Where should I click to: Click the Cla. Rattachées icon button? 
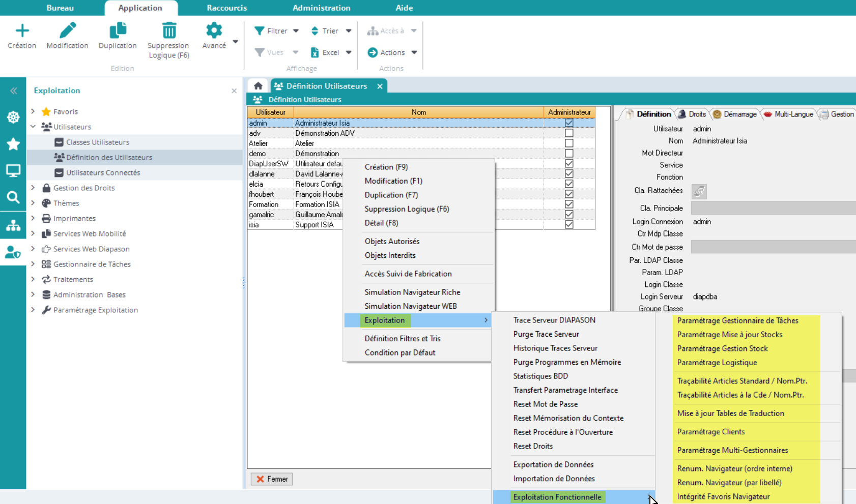pos(699,191)
